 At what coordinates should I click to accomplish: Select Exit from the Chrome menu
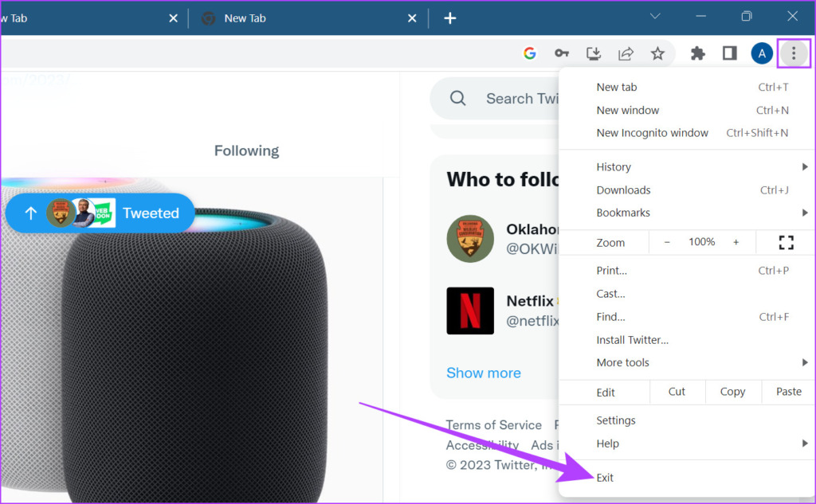click(x=605, y=477)
